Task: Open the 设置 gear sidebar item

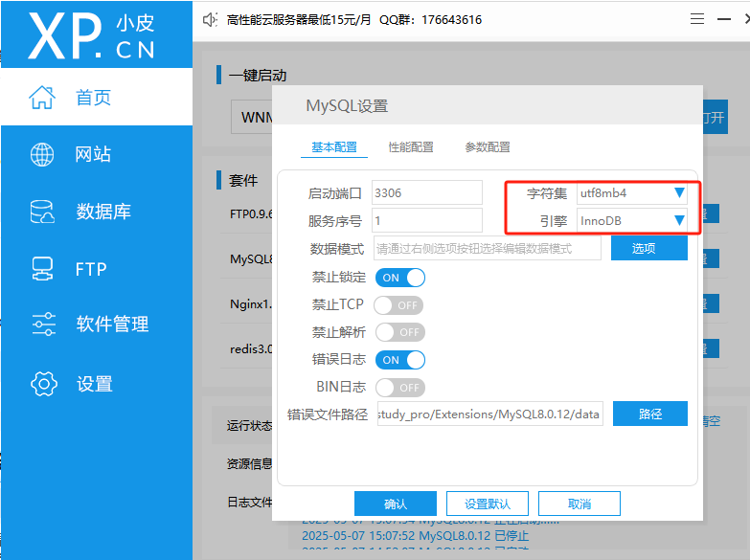Action: pyautogui.click(x=97, y=384)
